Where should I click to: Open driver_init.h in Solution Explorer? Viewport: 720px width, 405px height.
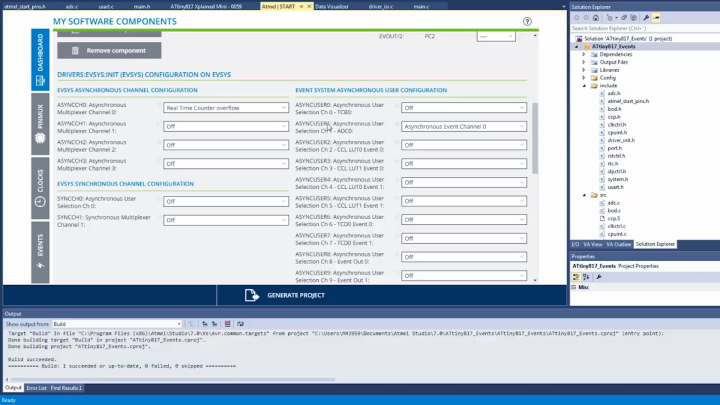[621, 140]
